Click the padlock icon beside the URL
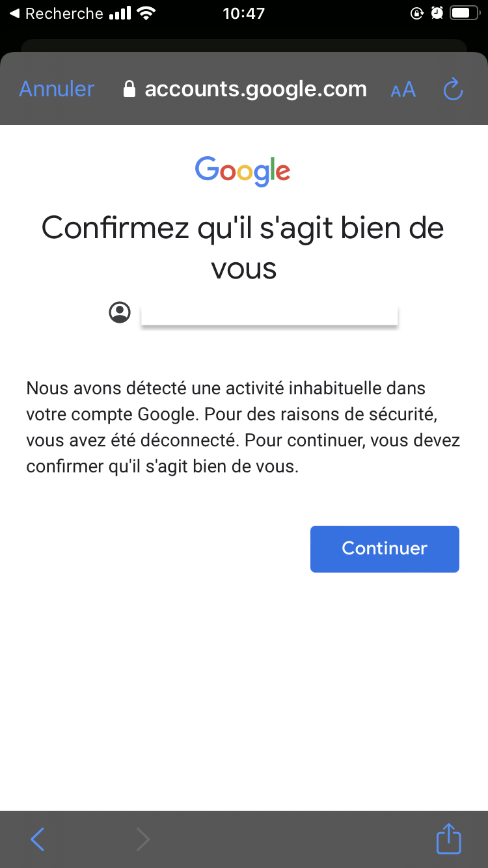The image size is (488, 868). (129, 89)
